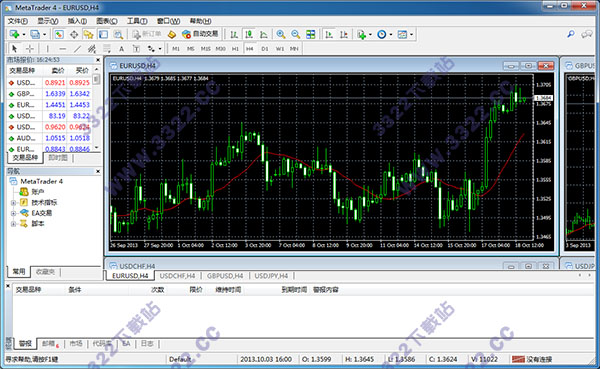
Task: Click the New Order button
Action: (x=147, y=34)
